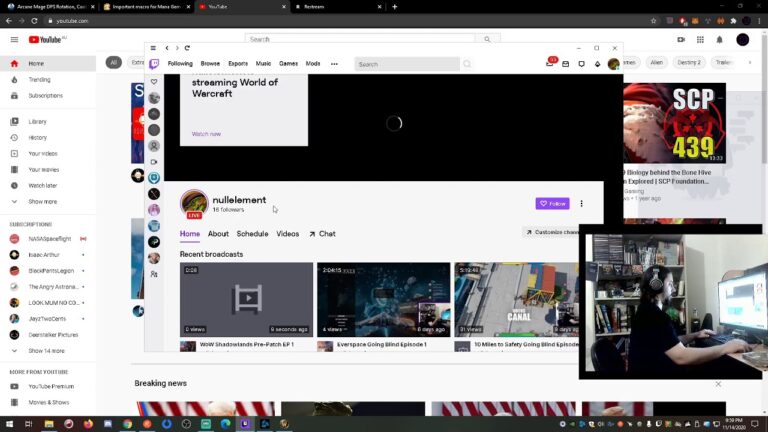
Task: Open a new browser tab
Action: [x=394, y=7]
